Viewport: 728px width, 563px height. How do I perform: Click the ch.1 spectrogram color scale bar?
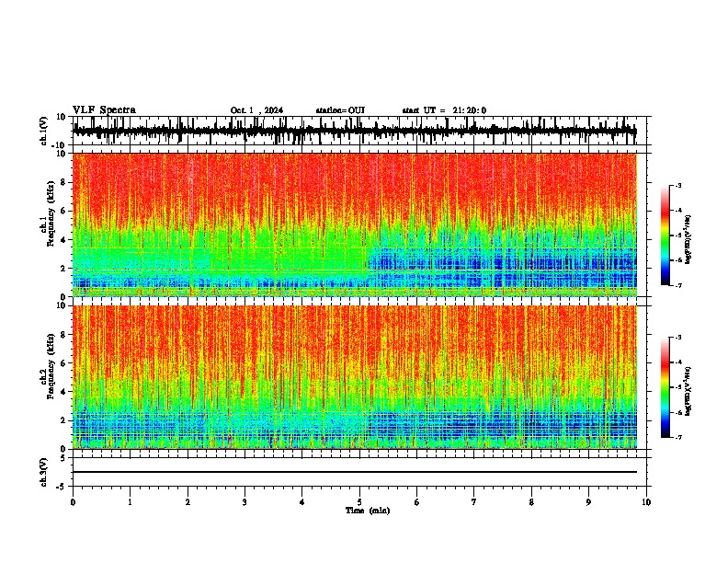point(665,236)
